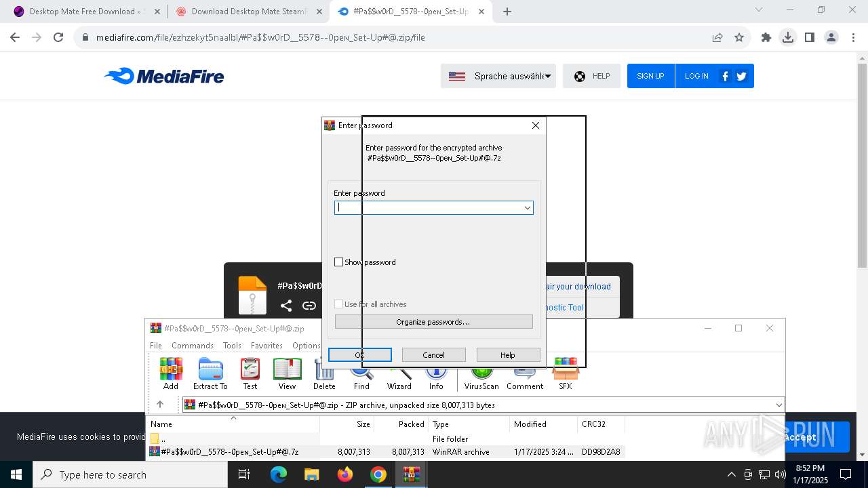Click the Organize passwords button
Screen dimensions: 868x488
click(x=433, y=322)
